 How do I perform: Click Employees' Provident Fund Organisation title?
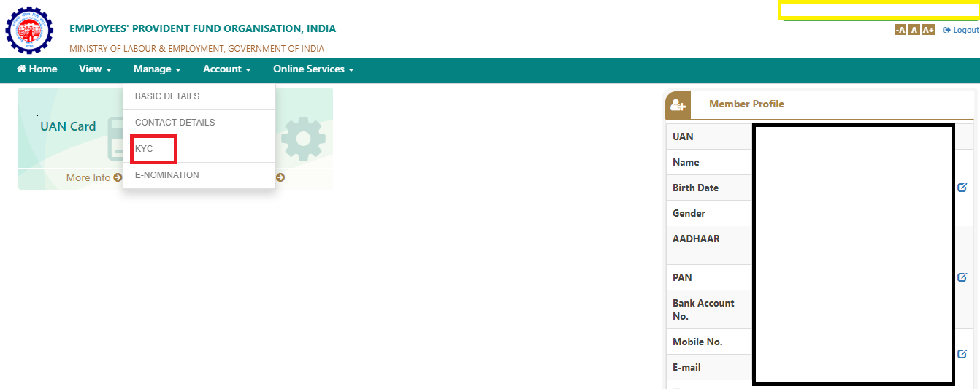click(203, 28)
